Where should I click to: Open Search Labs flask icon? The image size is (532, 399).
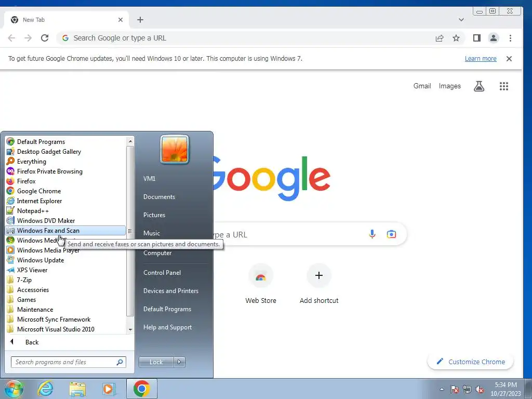click(478, 86)
